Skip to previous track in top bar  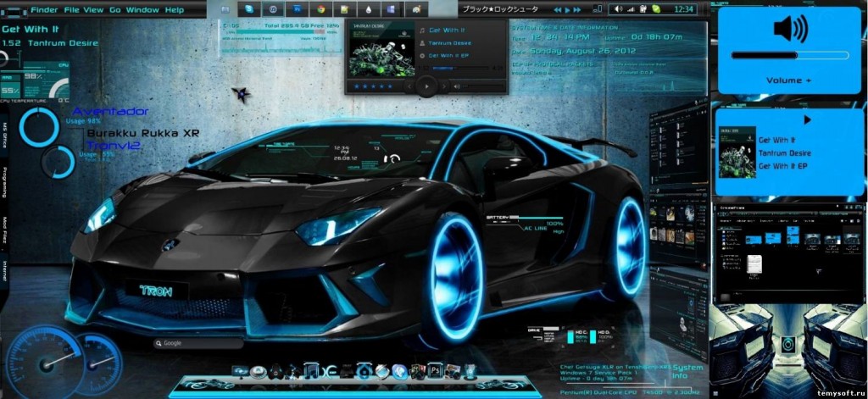(x=558, y=10)
